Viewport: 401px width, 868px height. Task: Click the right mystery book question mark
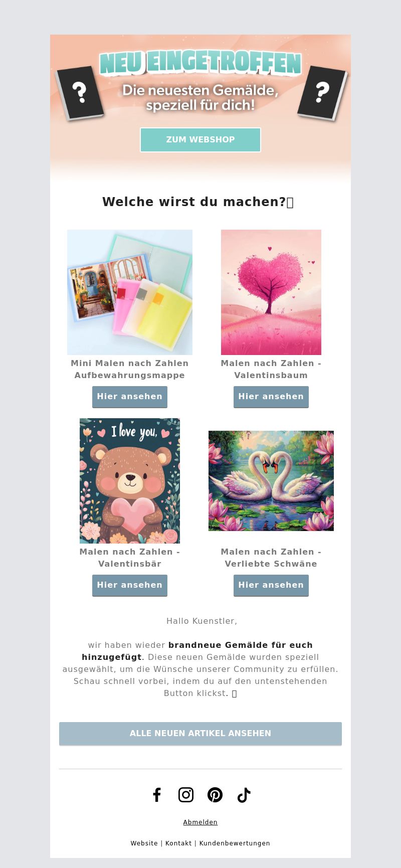point(322,93)
